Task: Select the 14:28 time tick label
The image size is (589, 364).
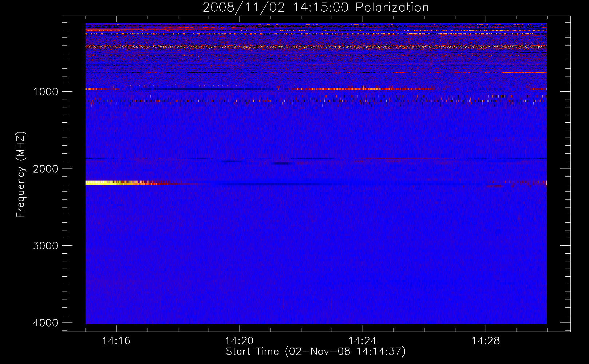Action: tap(486, 341)
